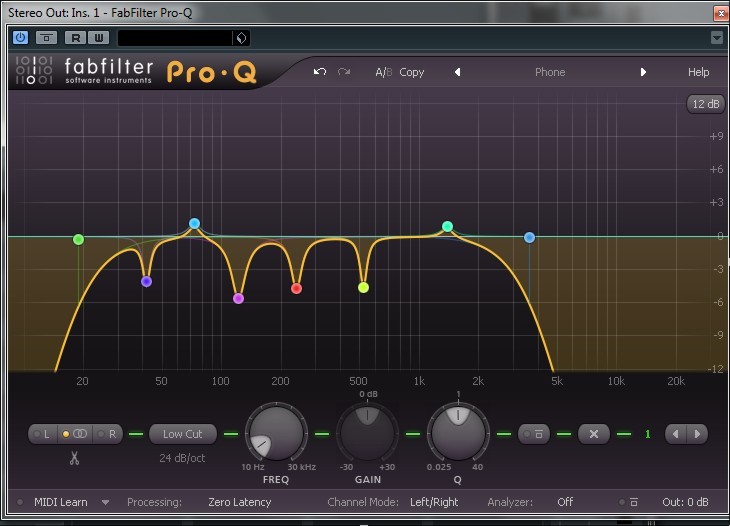The height and width of the screenshot is (526, 730).
Task: Open the Zero Latency processing menu
Action: click(239, 502)
